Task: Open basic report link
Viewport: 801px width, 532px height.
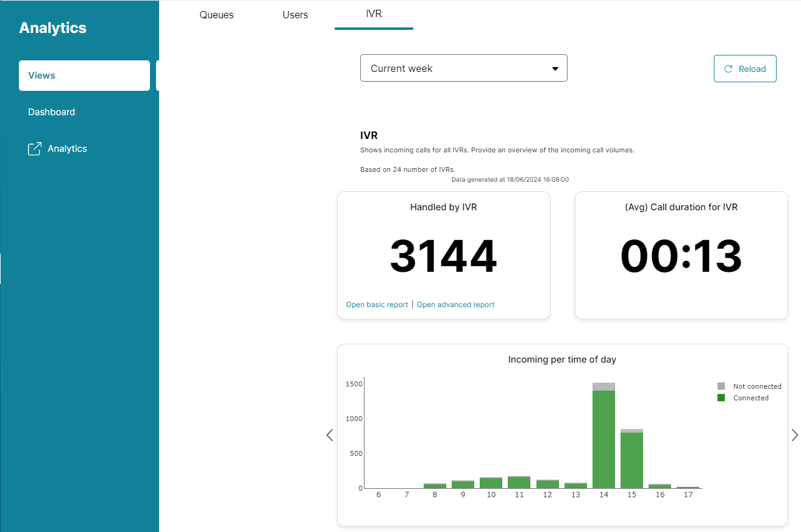Action: (x=377, y=305)
